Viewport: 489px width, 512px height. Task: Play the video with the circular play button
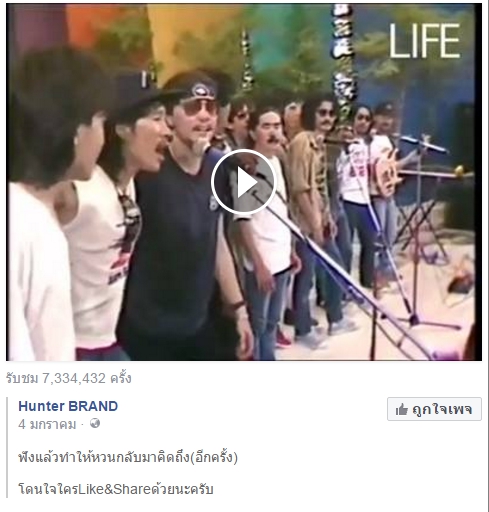point(244,182)
